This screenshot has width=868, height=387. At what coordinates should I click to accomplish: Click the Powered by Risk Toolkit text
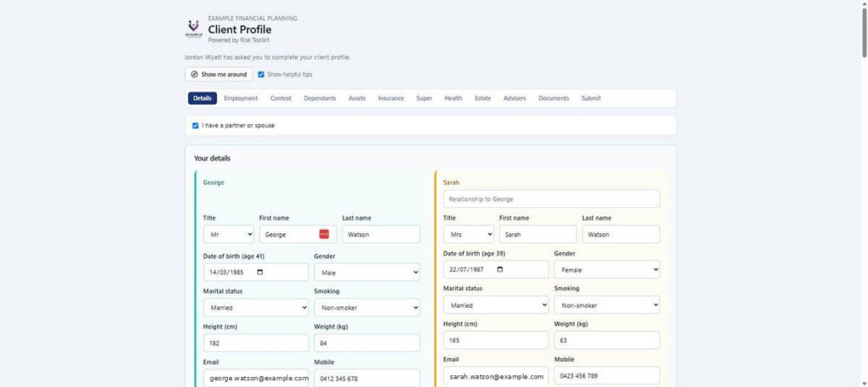tap(238, 41)
